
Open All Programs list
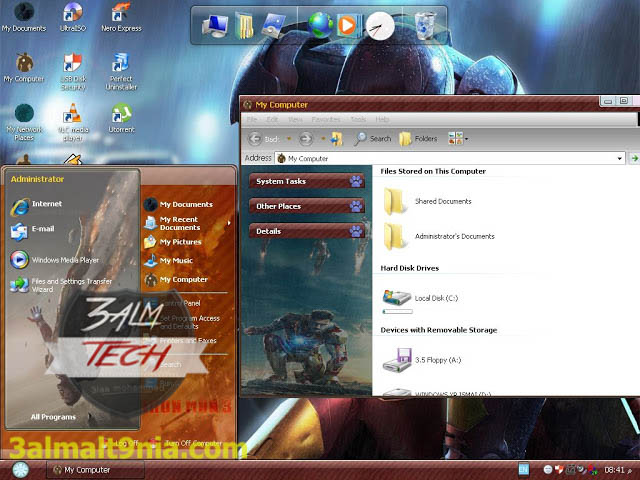[53, 417]
